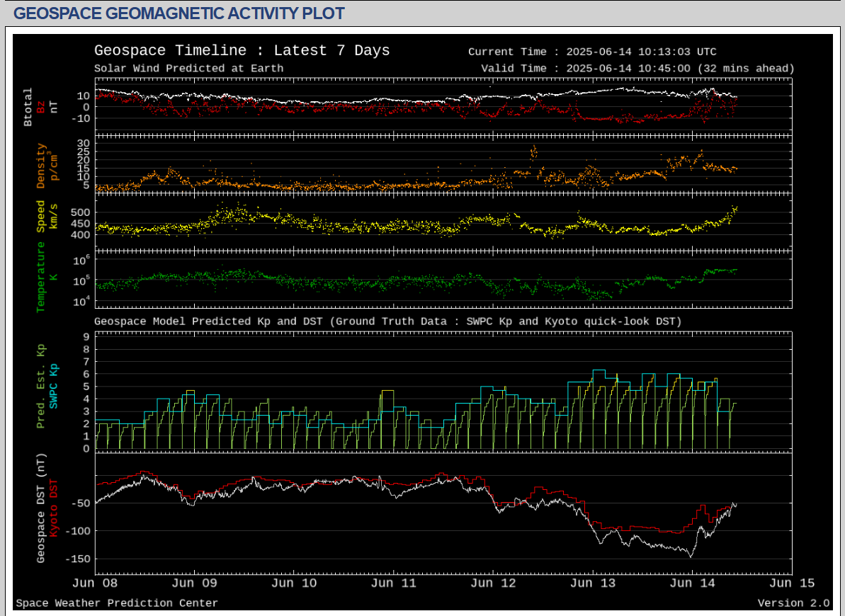
Task: Click the white Btotal axis label
Action: pyautogui.click(x=28, y=107)
